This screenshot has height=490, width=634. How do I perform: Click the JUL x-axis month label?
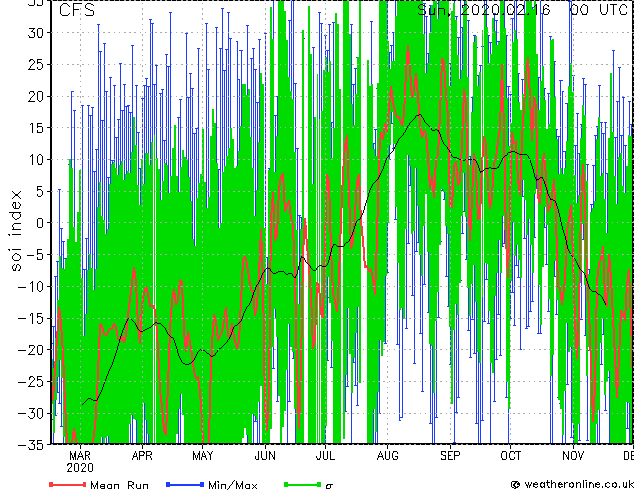[x=325, y=456]
